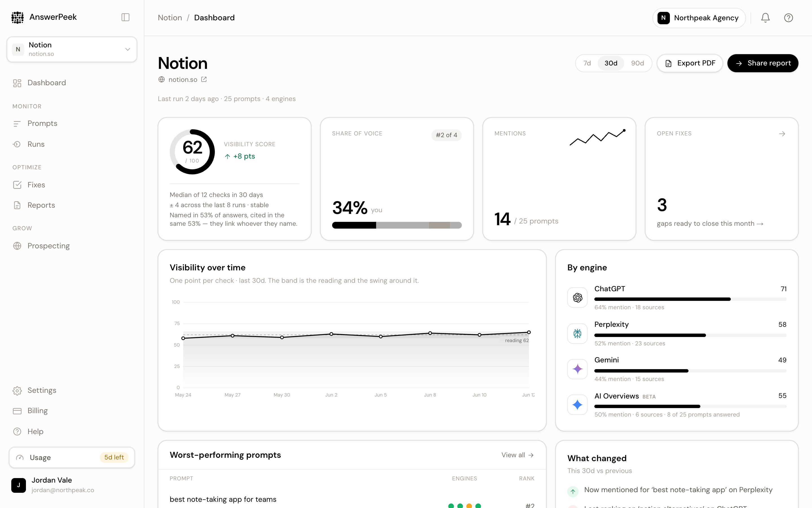Select the 90d time range
Screen dimensions: 812x508
637,63
